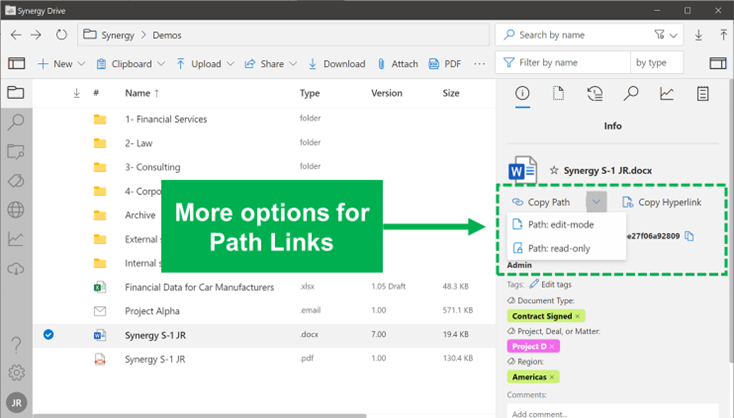
Task: Open the cloud download sidebar icon
Action: click(x=16, y=269)
